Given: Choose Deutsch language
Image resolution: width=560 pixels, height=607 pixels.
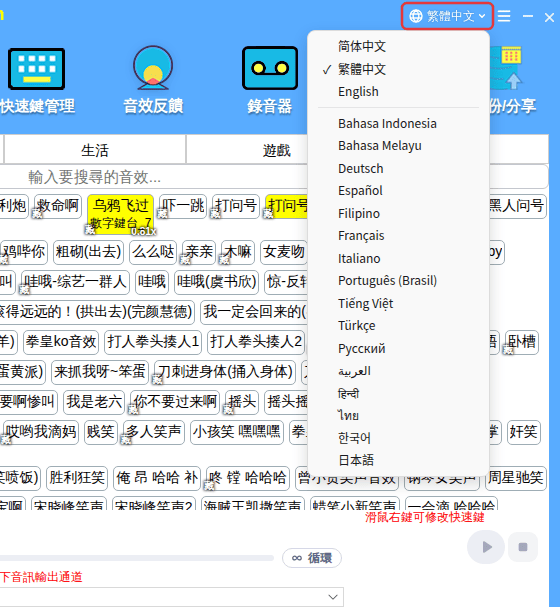Looking at the screenshot, I should [361, 168].
